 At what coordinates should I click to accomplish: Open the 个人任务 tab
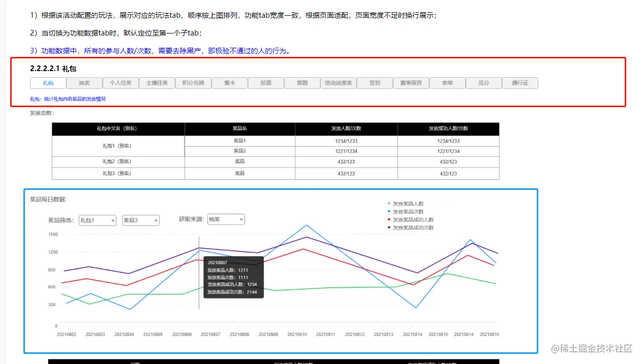click(x=120, y=83)
